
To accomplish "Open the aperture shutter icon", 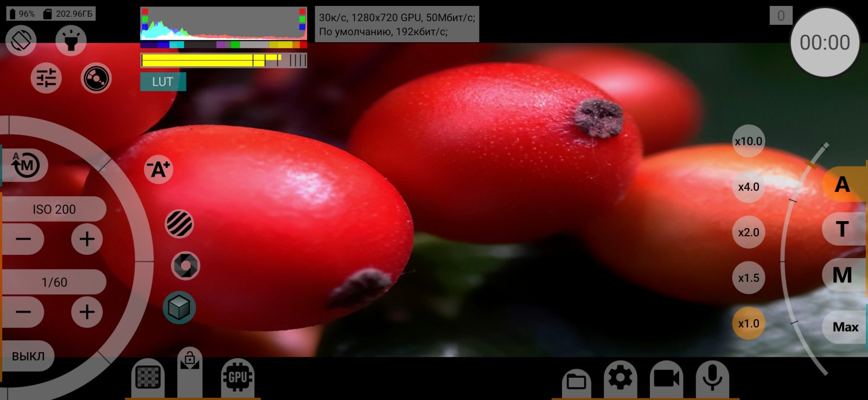I will (x=186, y=266).
